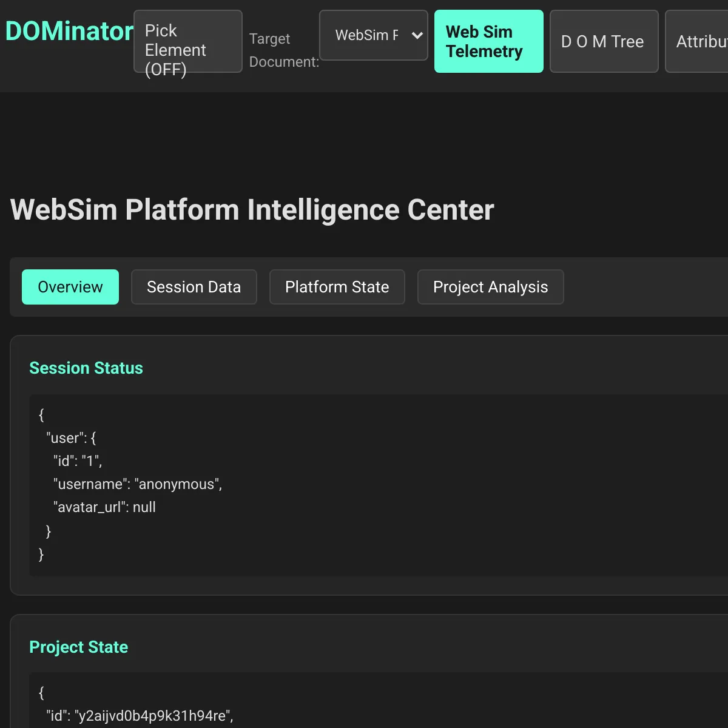Click the Project State heading
Viewport: 728px width, 728px height.
click(78, 647)
